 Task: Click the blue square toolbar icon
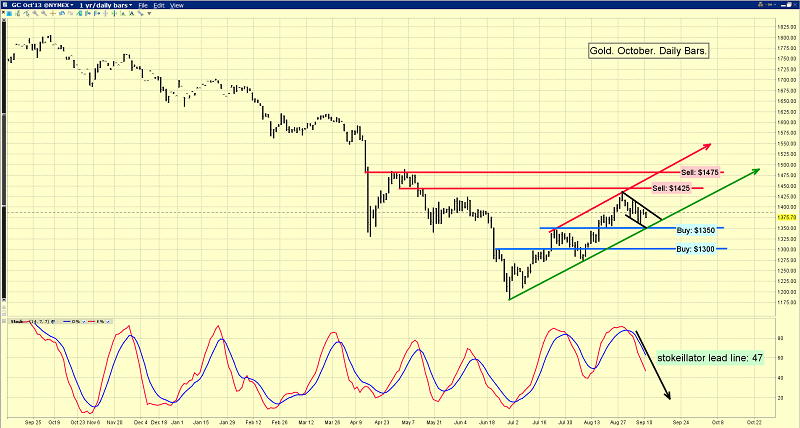point(9,13)
